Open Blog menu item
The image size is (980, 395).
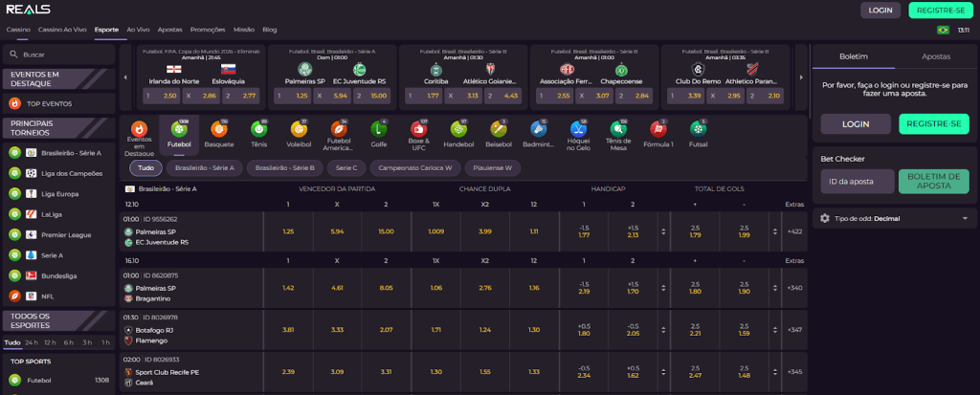(269, 30)
